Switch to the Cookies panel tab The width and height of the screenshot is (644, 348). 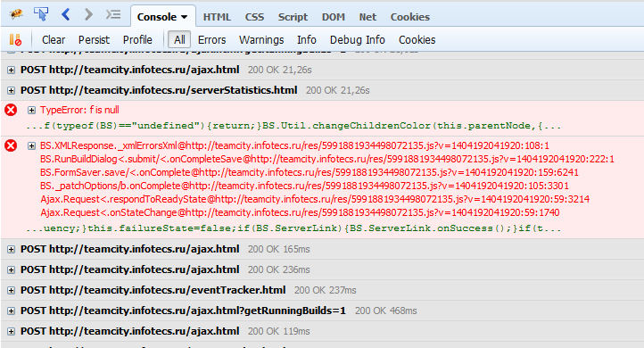(x=410, y=17)
